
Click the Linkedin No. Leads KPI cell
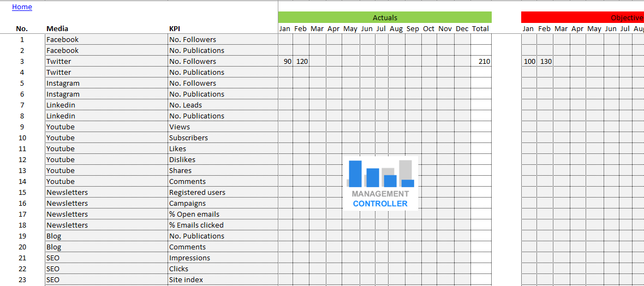pyautogui.click(x=186, y=105)
